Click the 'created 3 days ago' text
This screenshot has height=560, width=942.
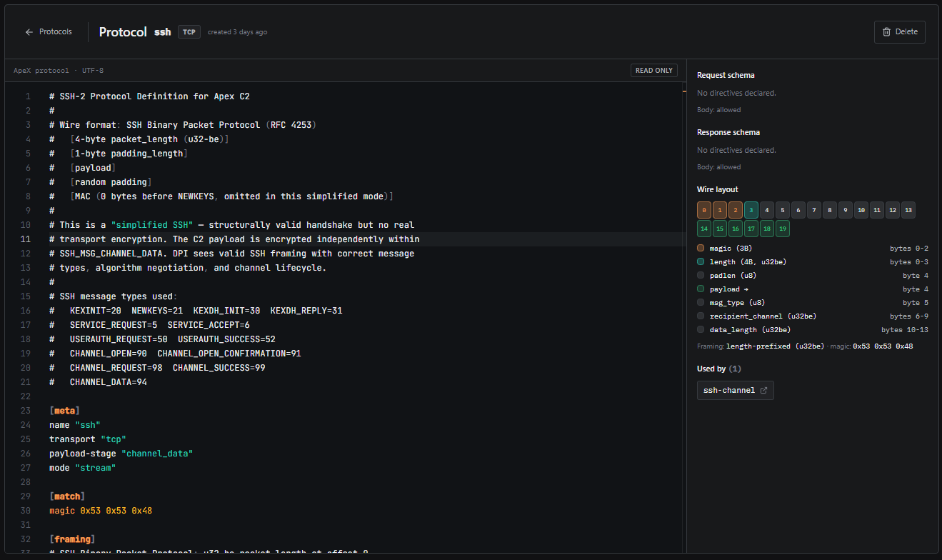click(238, 32)
